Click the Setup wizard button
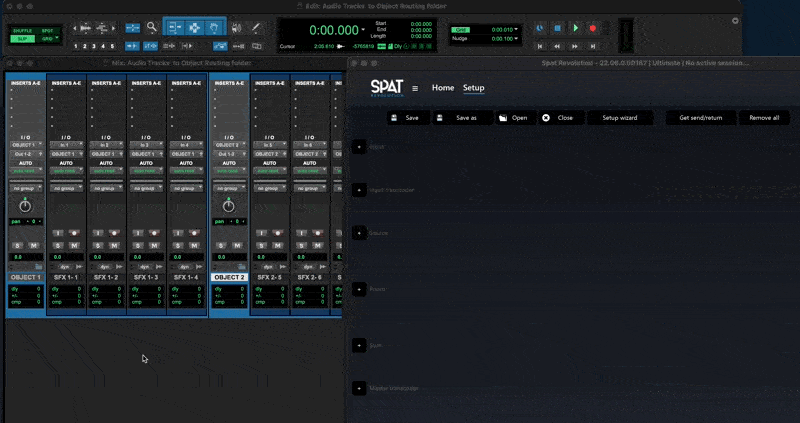 619,117
